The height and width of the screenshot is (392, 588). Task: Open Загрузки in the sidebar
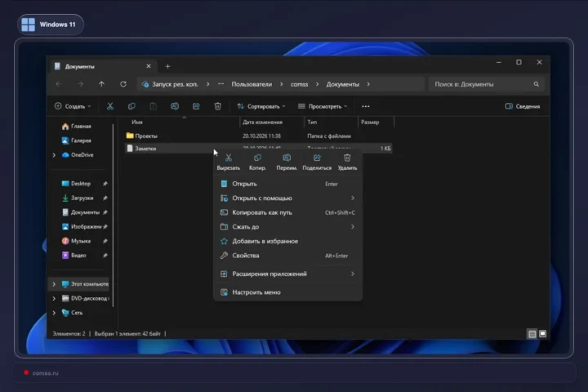[78, 198]
